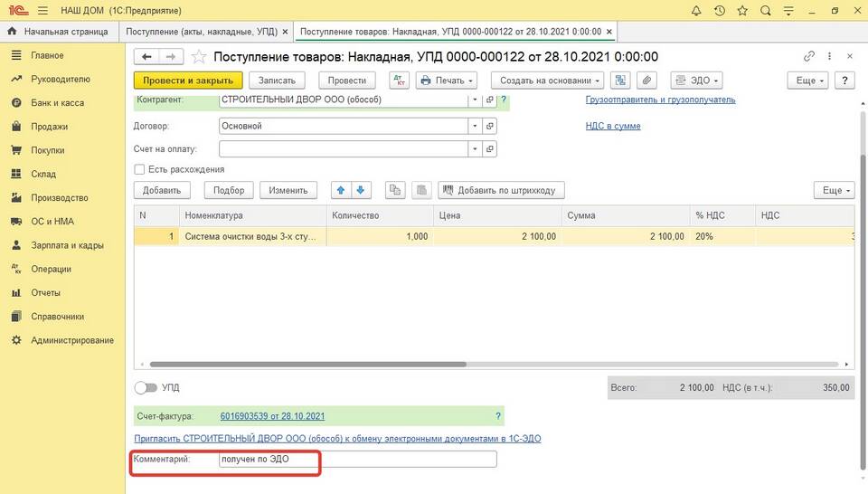868x494 pixels.
Task: Open Банк и касса section
Action: [x=57, y=103]
